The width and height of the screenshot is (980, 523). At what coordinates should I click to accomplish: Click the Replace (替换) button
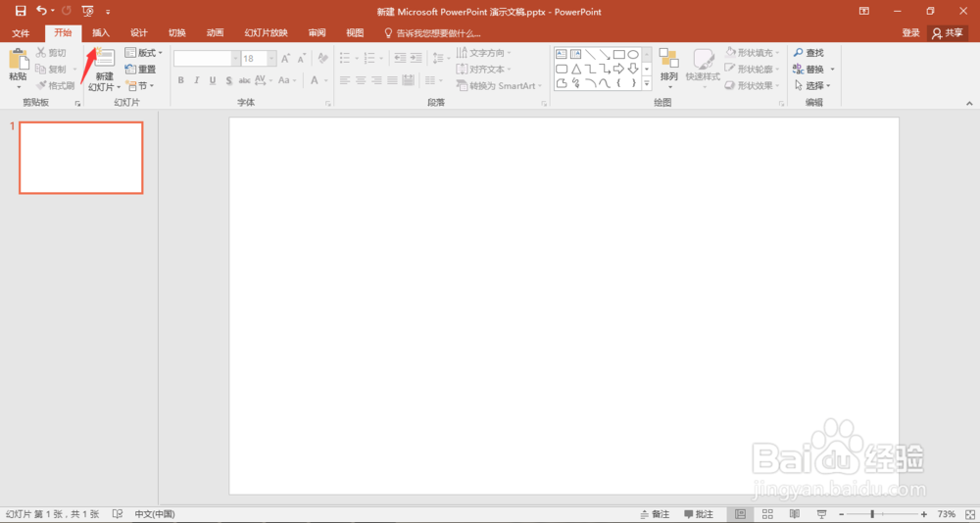click(813, 70)
